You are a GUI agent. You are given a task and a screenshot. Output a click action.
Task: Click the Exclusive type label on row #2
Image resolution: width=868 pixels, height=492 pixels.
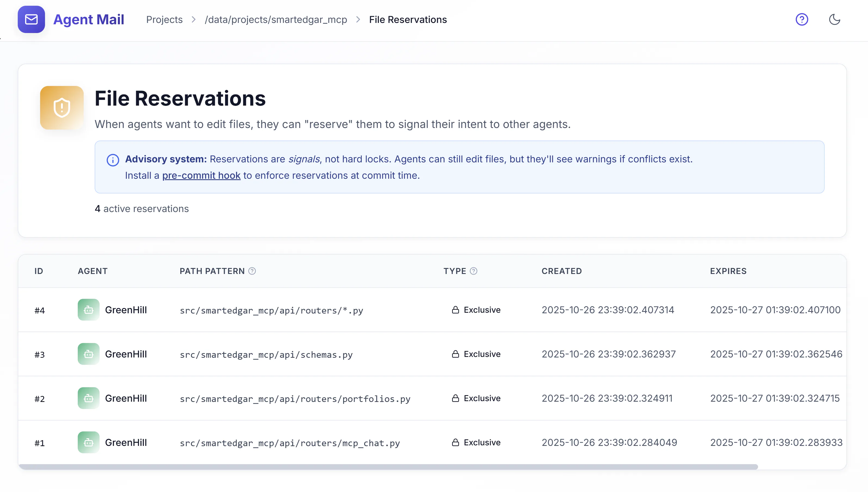[x=482, y=398]
